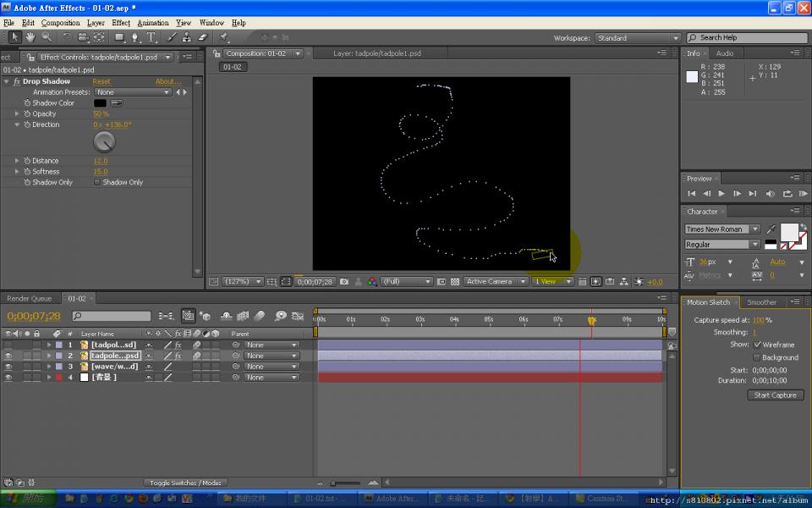The width and height of the screenshot is (812, 508).
Task: Activate the Eraser tool
Action: pos(203,37)
